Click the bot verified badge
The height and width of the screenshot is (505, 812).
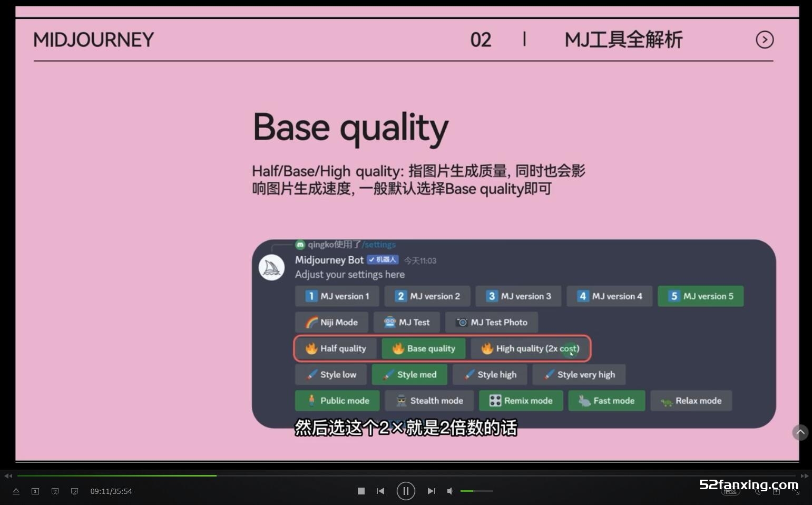tap(383, 259)
